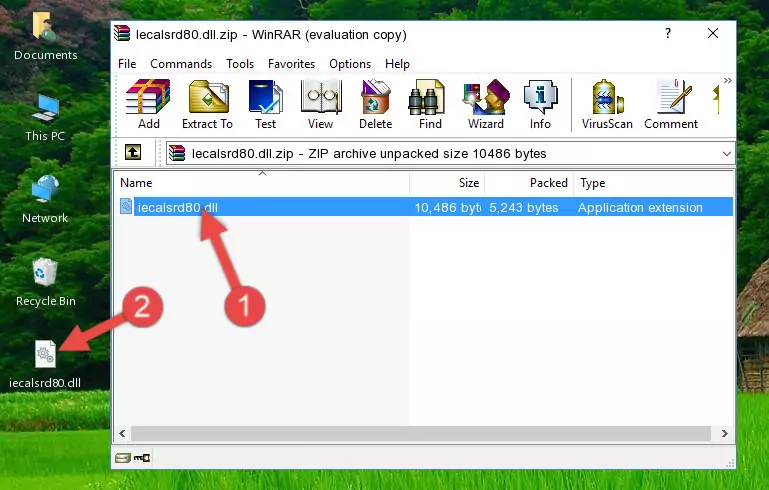Close the WinRAR window
Image resolution: width=769 pixels, height=490 pixels.
pyautogui.click(x=713, y=33)
